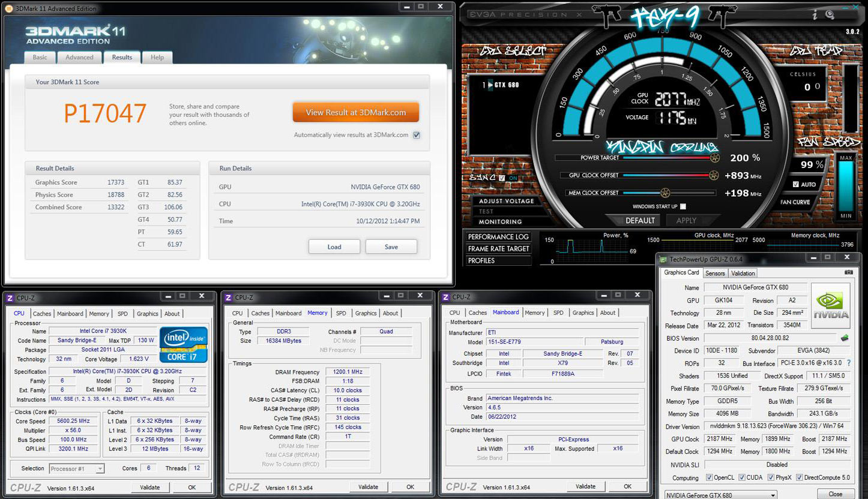
Task: Click the Bus Interface question mark in GPU-Z
Action: pyautogui.click(x=849, y=363)
